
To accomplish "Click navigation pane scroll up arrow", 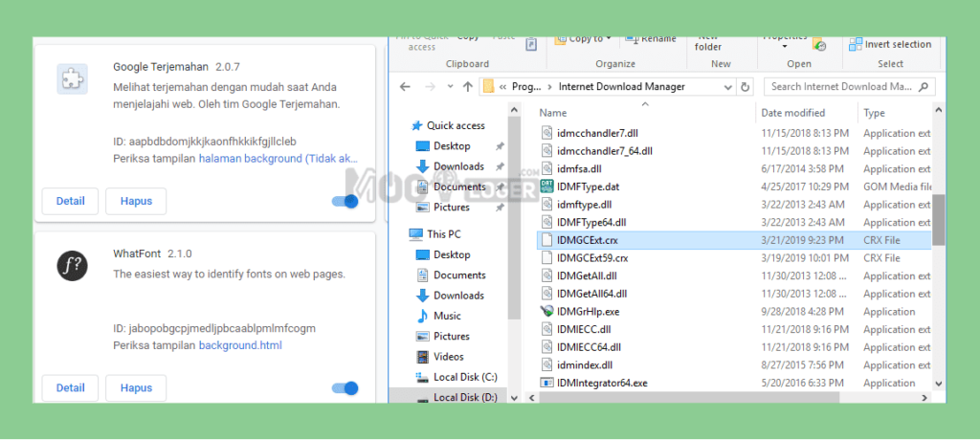I will (514, 109).
